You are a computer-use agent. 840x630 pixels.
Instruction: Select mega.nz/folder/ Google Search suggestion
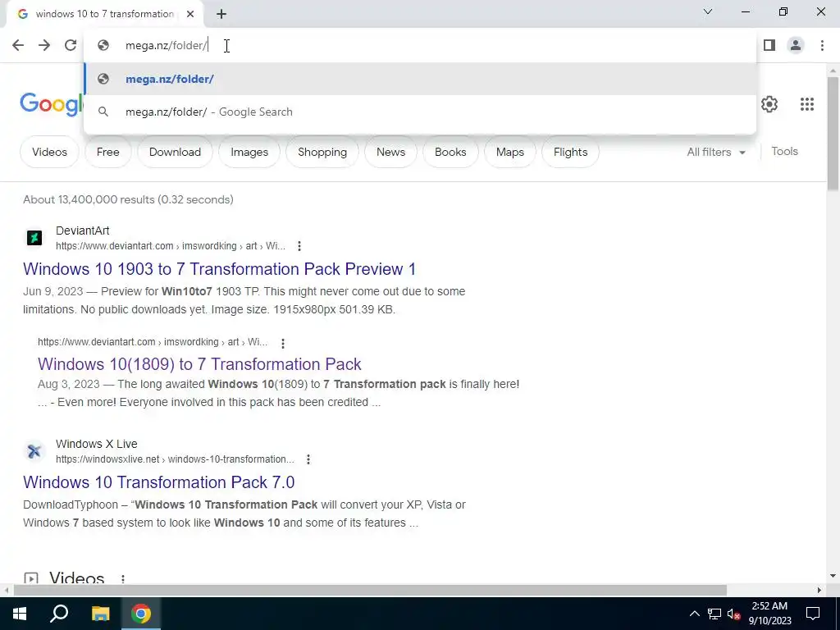point(420,112)
